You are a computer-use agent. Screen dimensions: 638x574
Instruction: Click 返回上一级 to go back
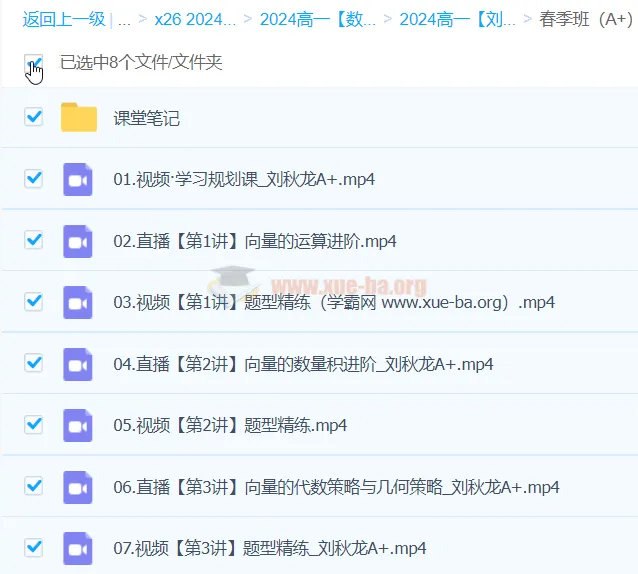pos(63,18)
